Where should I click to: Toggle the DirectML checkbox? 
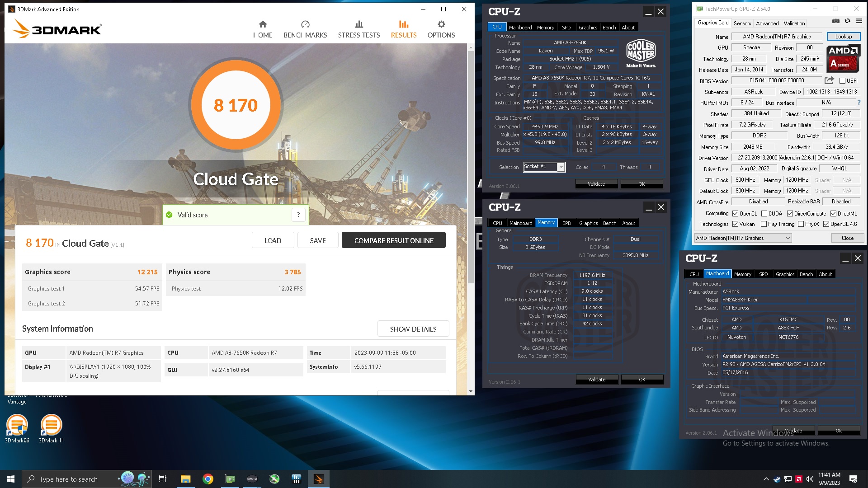pyautogui.click(x=833, y=214)
